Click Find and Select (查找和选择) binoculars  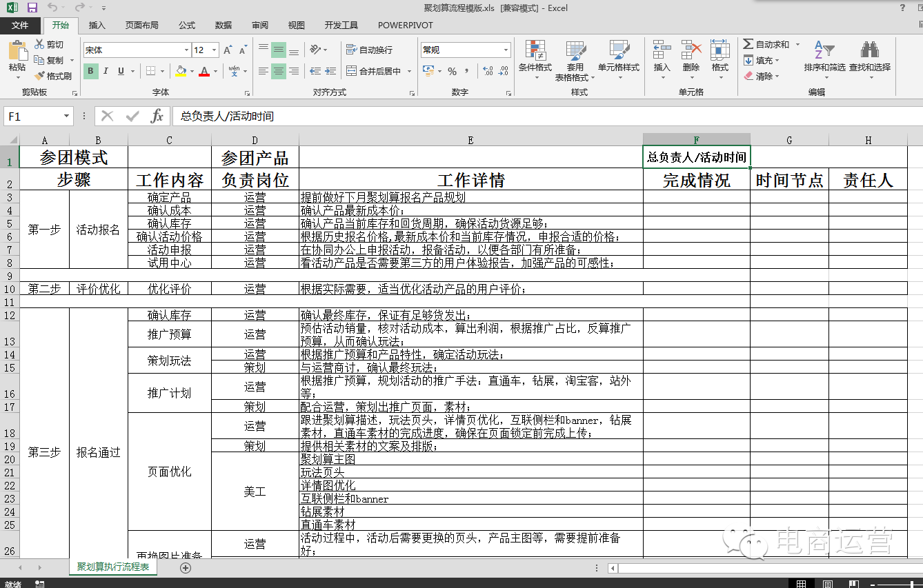pyautogui.click(x=869, y=51)
